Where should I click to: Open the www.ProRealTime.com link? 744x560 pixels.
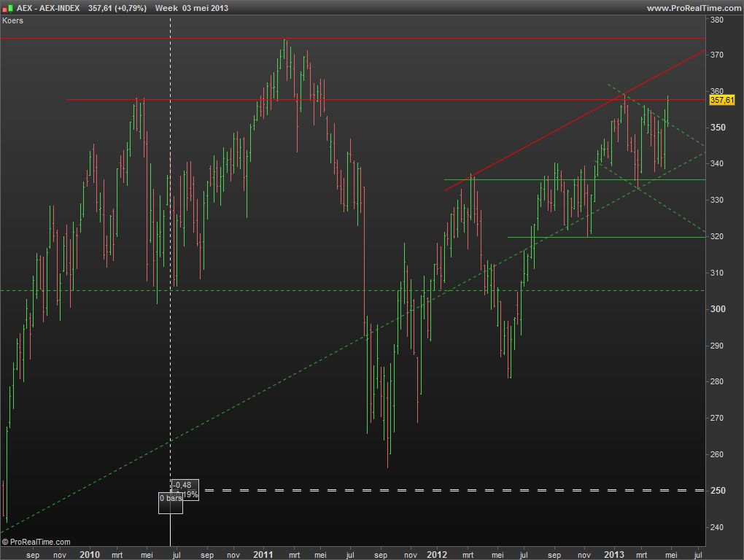693,8
